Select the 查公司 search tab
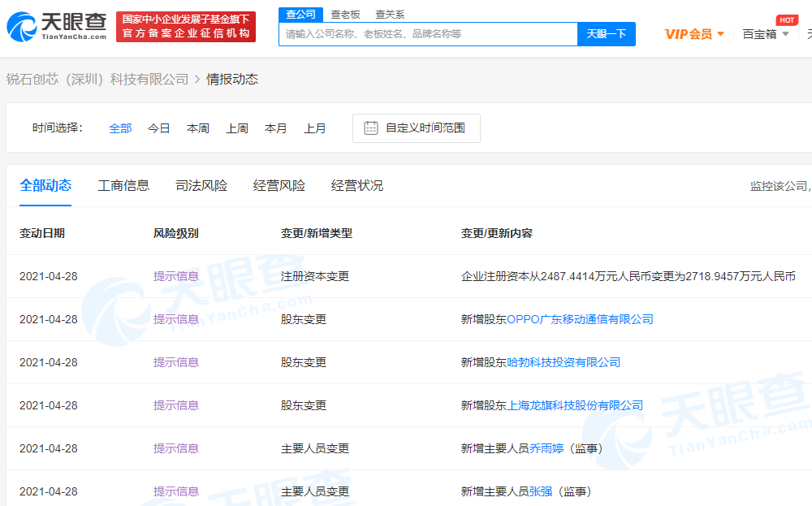Screen dimensions: 812x506 pos(301,15)
